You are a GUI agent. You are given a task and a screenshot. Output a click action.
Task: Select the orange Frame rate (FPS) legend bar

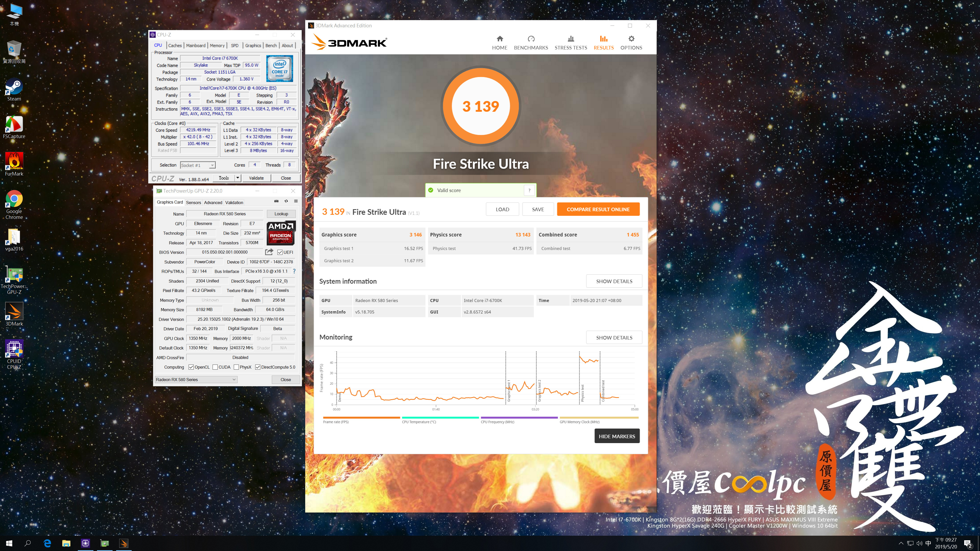tap(361, 418)
